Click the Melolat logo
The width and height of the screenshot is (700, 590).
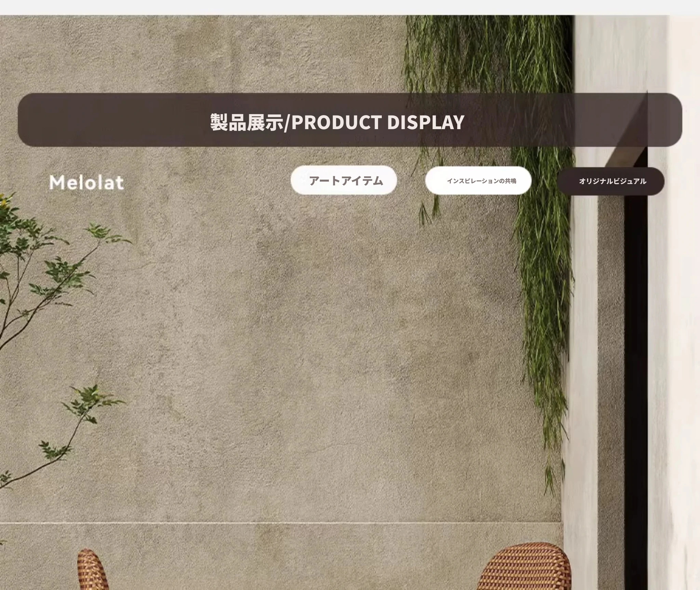point(86,182)
